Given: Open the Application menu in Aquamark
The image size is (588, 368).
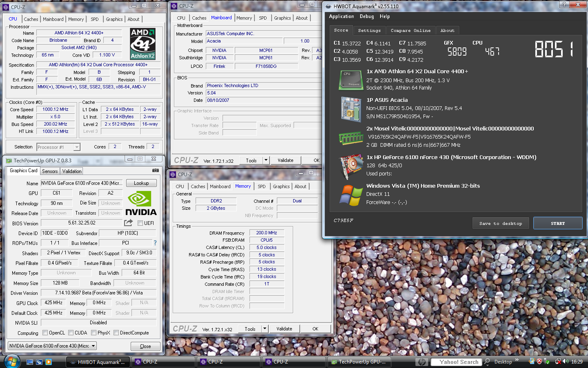Looking at the screenshot, I should tap(341, 16).
